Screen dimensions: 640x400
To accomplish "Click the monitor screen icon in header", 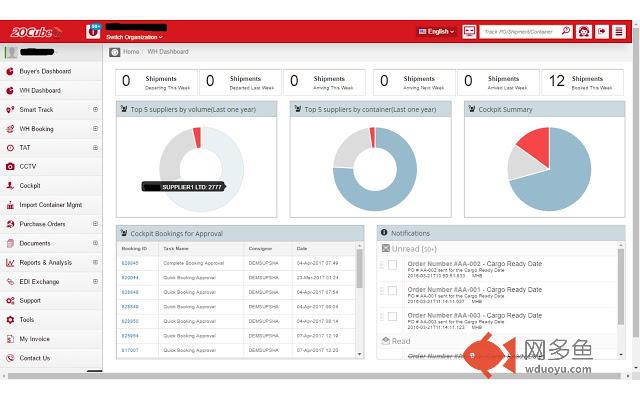I will (470, 31).
